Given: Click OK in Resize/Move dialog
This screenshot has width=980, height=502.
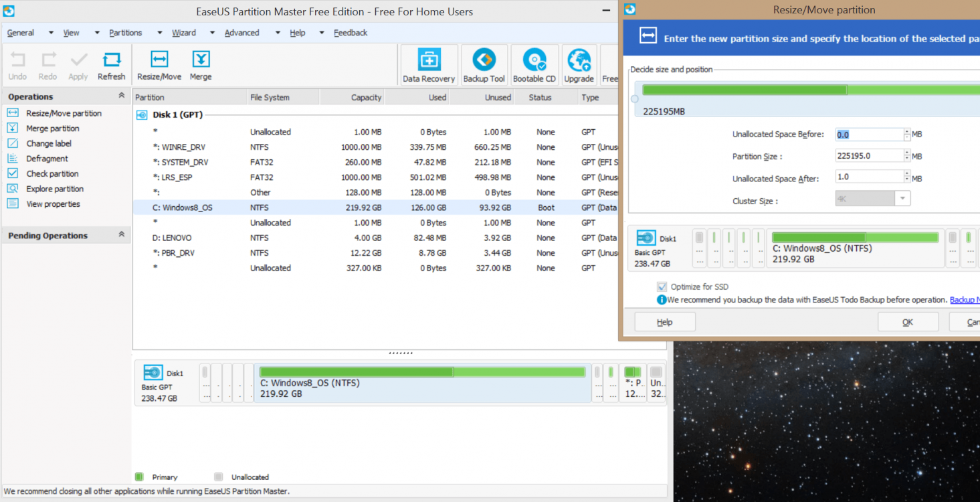Looking at the screenshot, I should (x=908, y=322).
